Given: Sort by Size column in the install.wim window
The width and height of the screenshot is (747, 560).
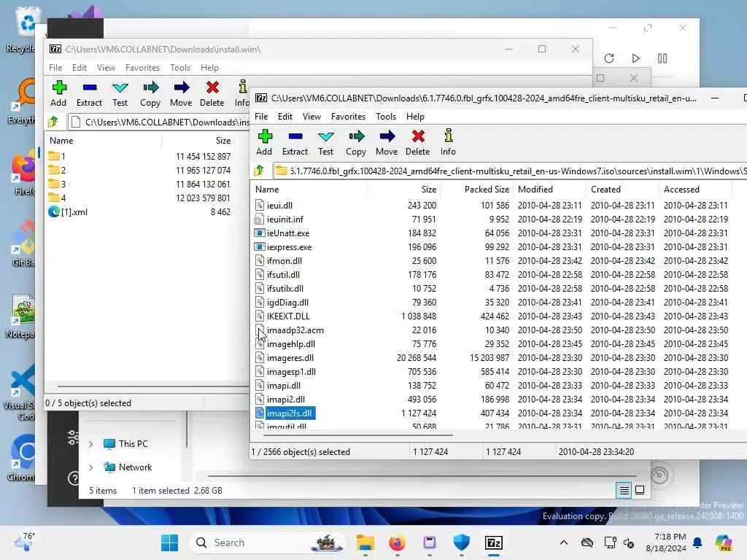Looking at the screenshot, I should pyautogui.click(x=198, y=141).
